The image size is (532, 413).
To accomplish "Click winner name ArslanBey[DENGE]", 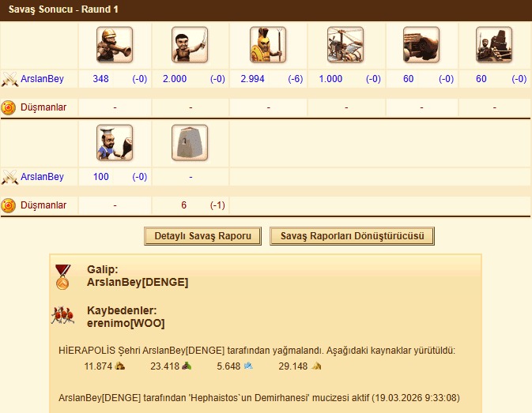I will (x=138, y=282).
